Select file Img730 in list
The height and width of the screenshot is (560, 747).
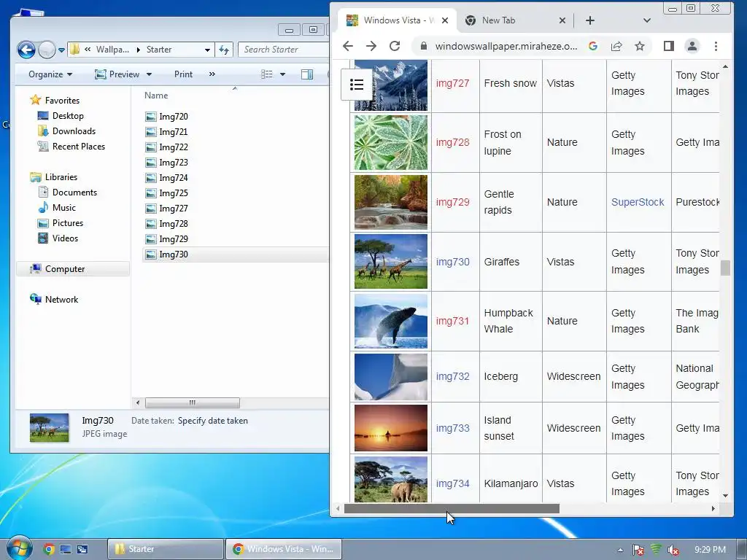click(174, 254)
